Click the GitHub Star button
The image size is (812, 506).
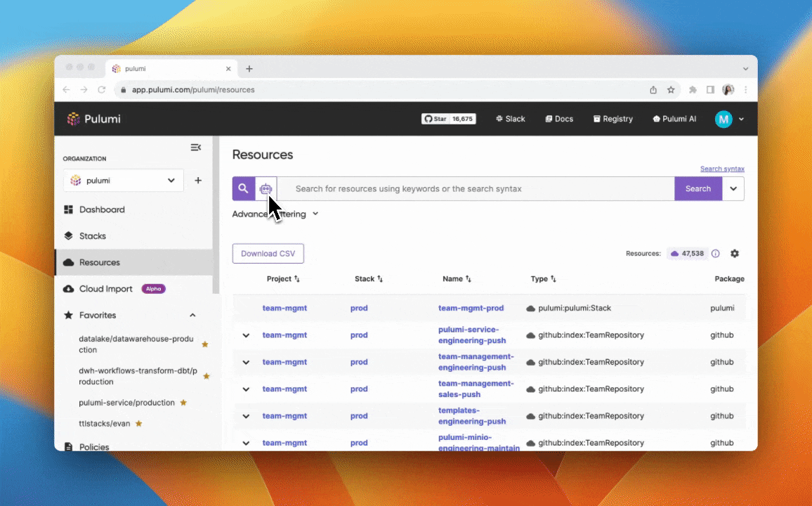click(435, 119)
